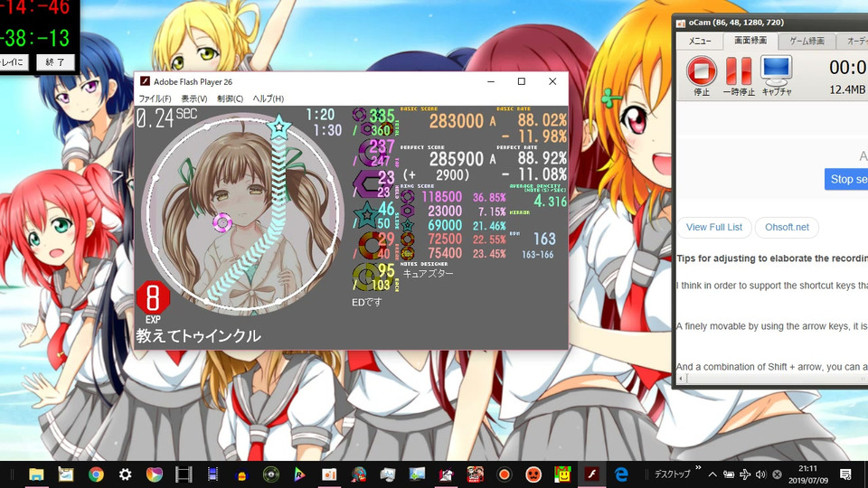Viewport: 868px width, 488px height.
Task: Open the red record circle taskbar app
Action: pos(504,474)
